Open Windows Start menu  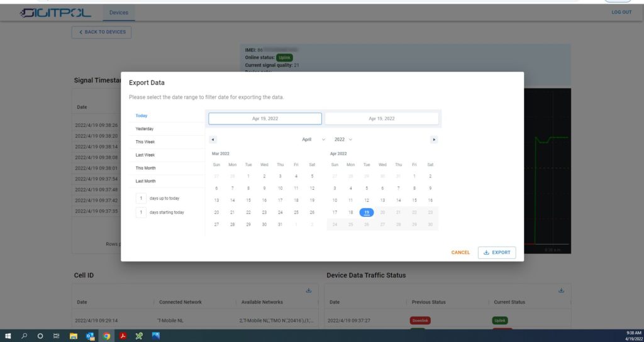(x=8, y=336)
